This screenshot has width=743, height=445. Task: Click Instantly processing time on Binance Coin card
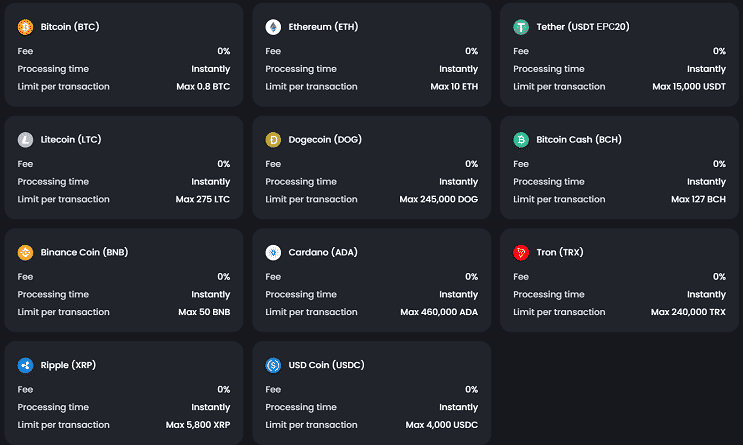coord(211,295)
